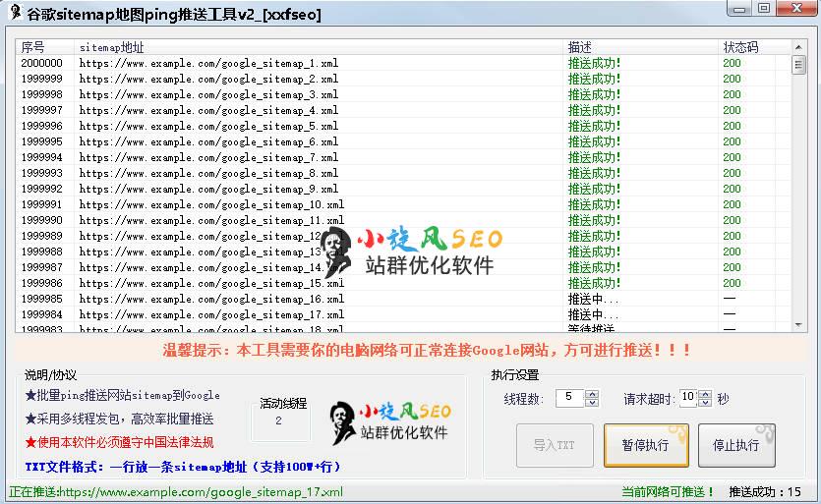Click the request timeout field showing 10

click(x=688, y=398)
